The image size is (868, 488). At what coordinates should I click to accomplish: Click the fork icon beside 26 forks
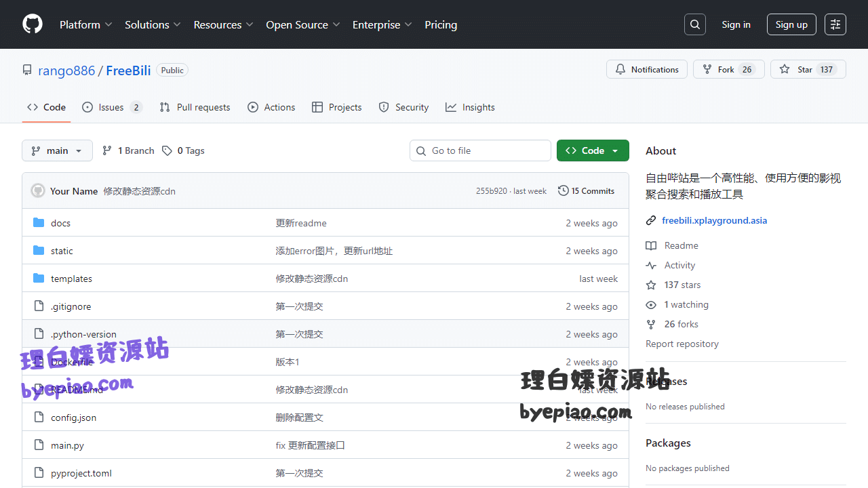(651, 324)
